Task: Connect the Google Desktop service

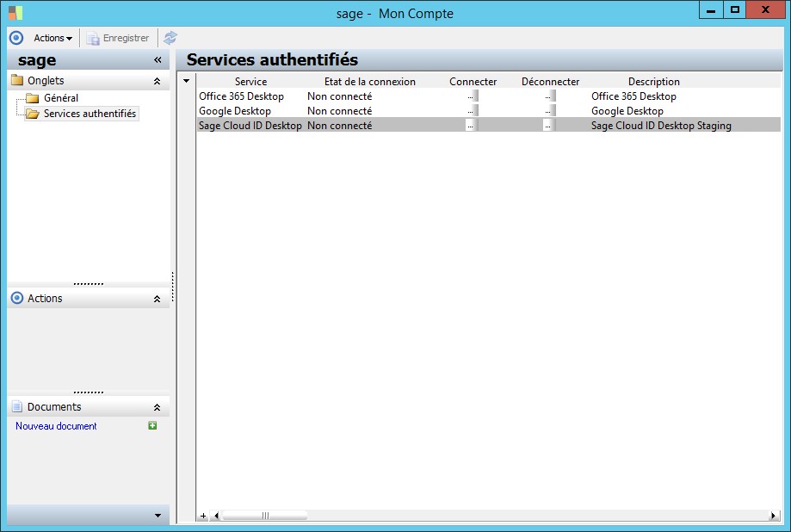Action: [x=471, y=110]
